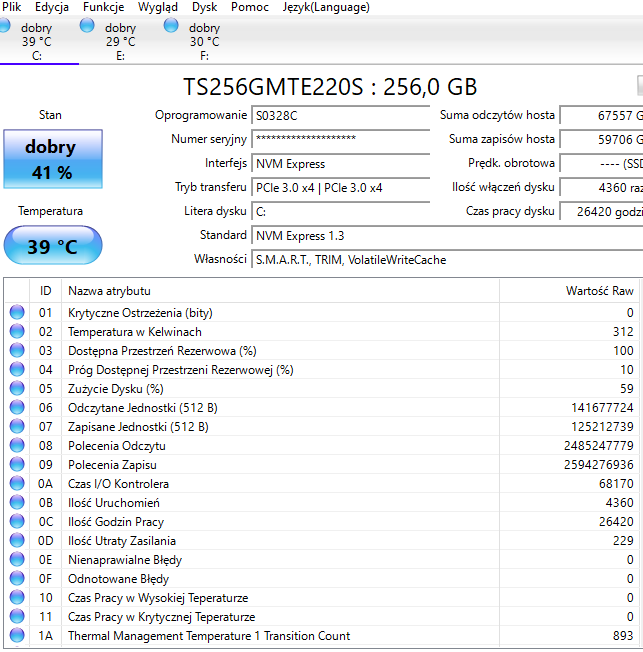Viewport: 643px width, 652px height.
Task: Click the Wartość Raw column header
Action: [599, 291]
